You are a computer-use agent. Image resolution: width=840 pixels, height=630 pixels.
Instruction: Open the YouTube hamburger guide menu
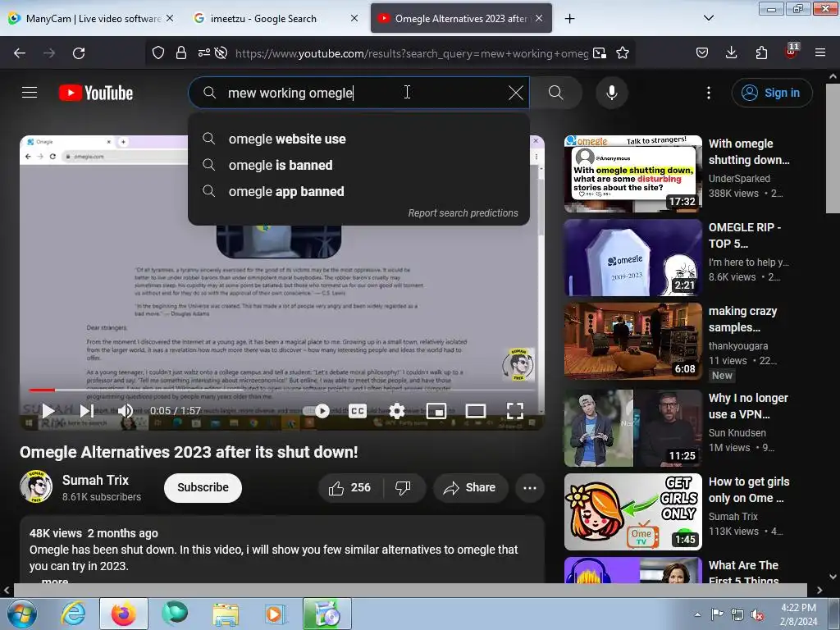tap(30, 93)
